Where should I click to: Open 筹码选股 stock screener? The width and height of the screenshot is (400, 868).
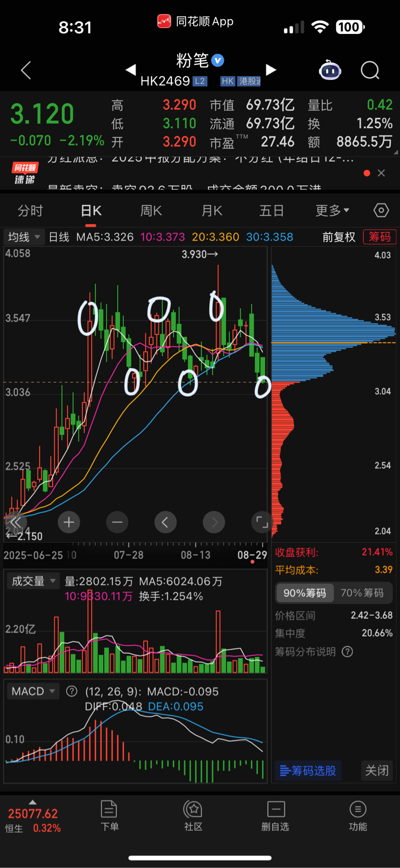308,771
